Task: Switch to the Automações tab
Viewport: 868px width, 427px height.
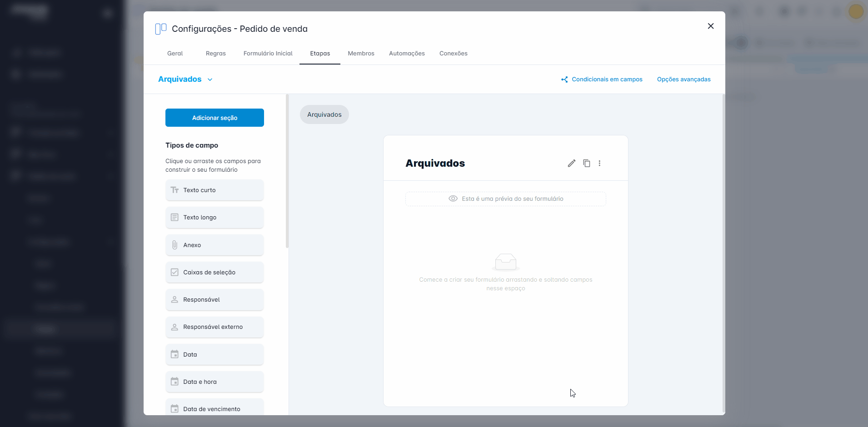Action: [407, 53]
